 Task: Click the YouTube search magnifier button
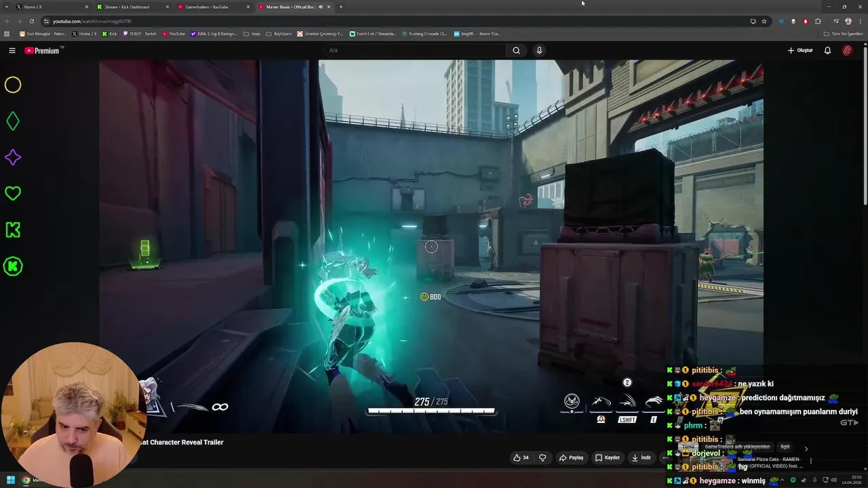pyautogui.click(x=516, y=50)
